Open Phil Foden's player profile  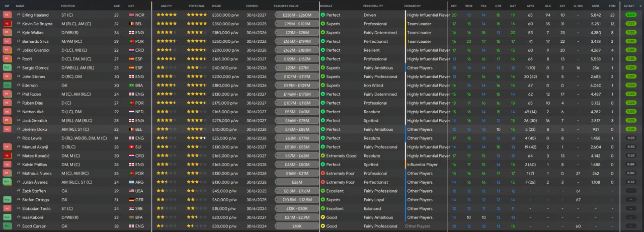pos(32,94)
